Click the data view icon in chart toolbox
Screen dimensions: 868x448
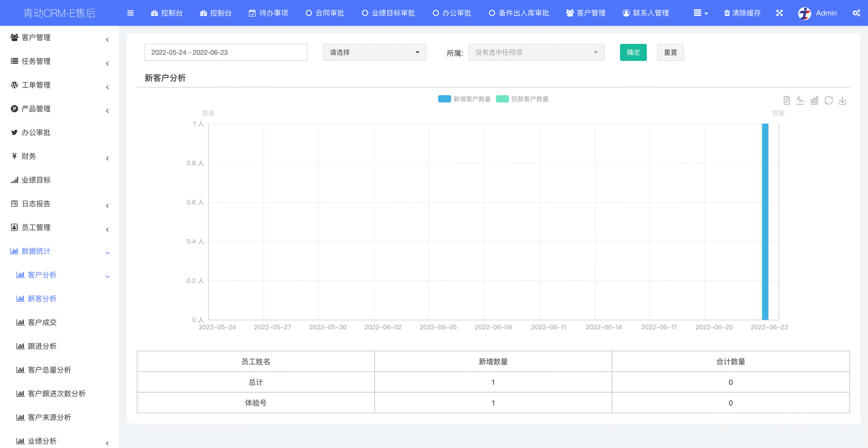(x=786, y=101)
